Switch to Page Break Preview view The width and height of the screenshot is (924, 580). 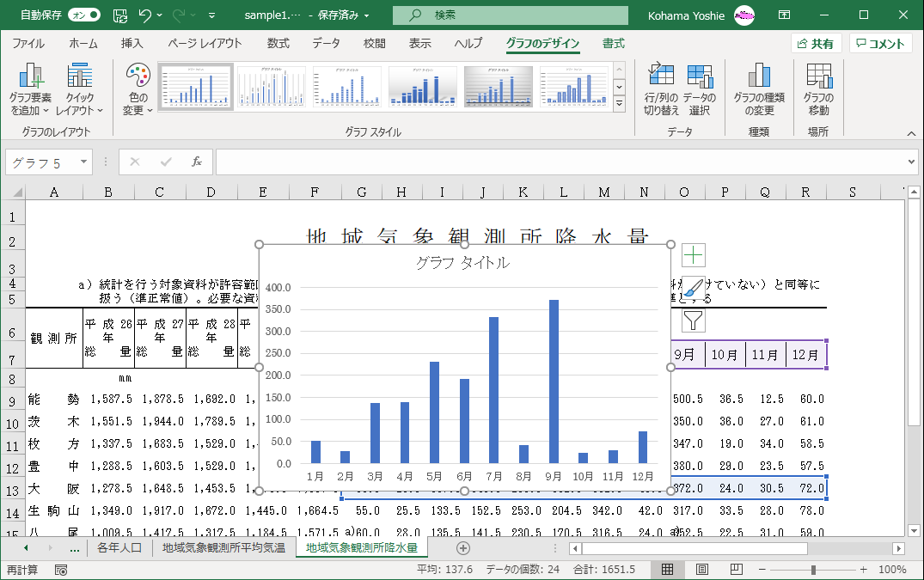(x=735, y=570)
